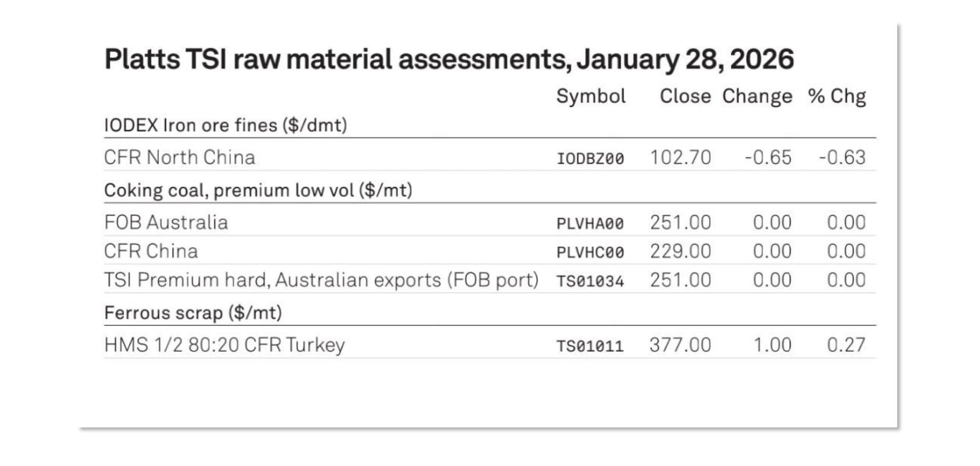
Task: Click the HMS 1/2 80:20 CFR Turkey label
Action: tap(224, 345)
